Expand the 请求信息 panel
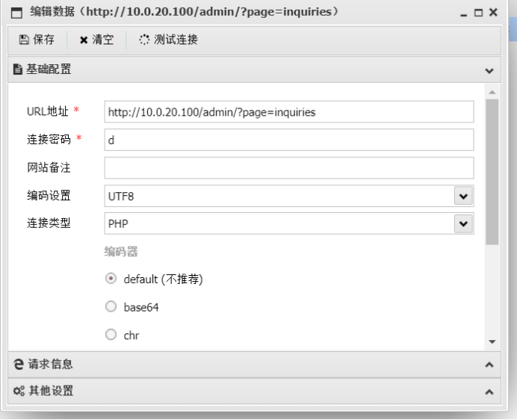Image resolution: width=517 pixels, height=420 pixels. point(489,365)
